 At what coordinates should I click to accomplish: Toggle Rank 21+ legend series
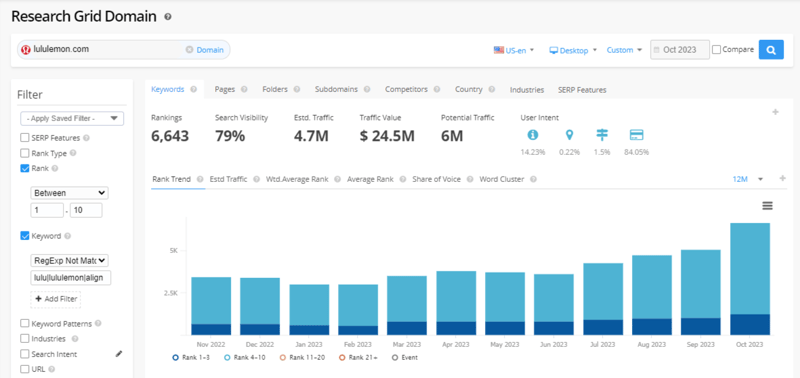click(x=359, y=358)
